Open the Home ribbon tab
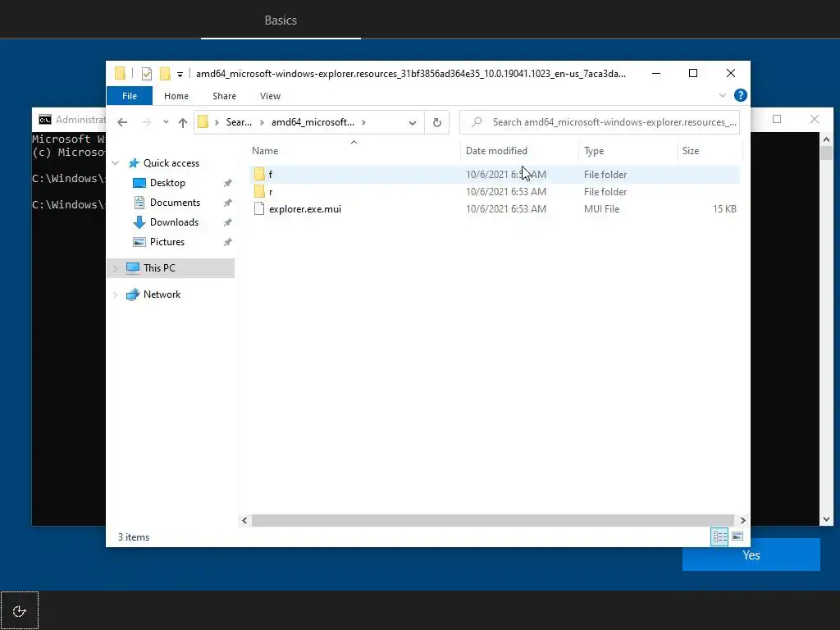The height and width of the screenshot is (630, 840). pyautogui.click(x=176, y=96)
